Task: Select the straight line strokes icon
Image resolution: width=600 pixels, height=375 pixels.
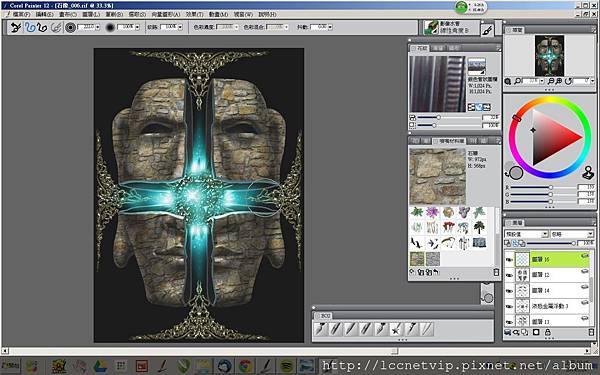Action: 42,27
